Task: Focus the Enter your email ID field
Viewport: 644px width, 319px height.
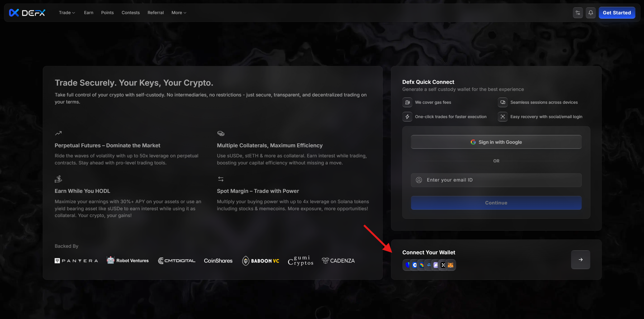Action: (x=496, y=180)
